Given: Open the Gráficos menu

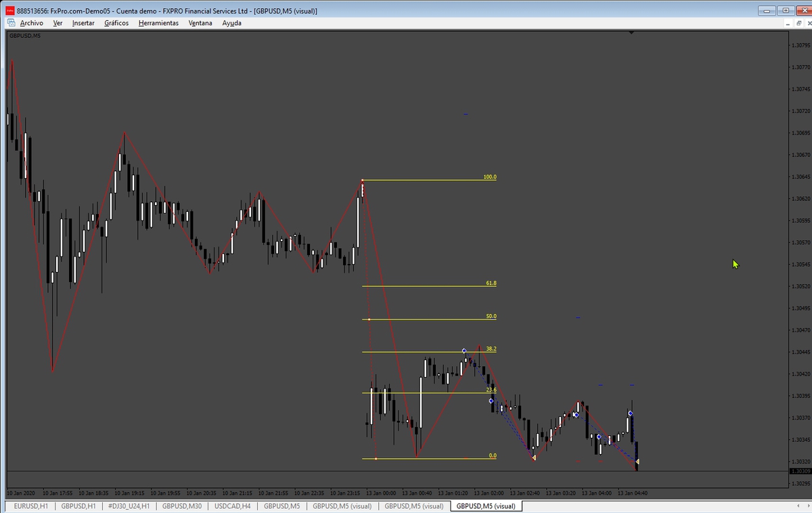Looking at the screenshot, I should 116,22.
